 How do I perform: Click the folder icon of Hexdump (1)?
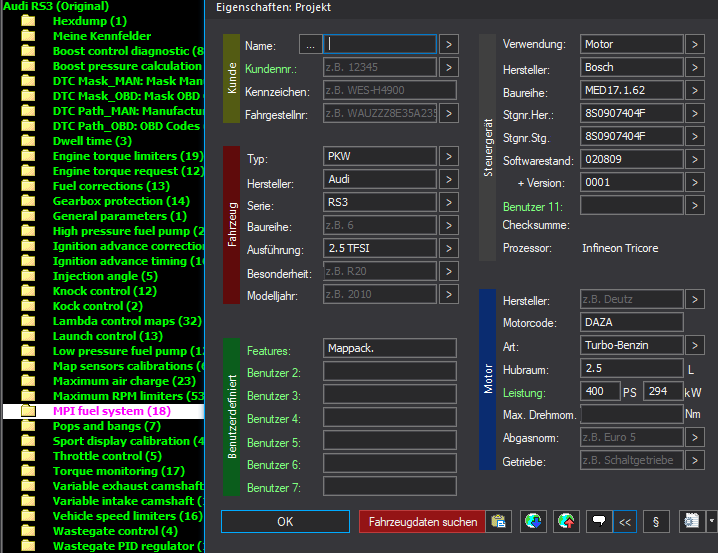pyautogui.click(x=28, y=21)
